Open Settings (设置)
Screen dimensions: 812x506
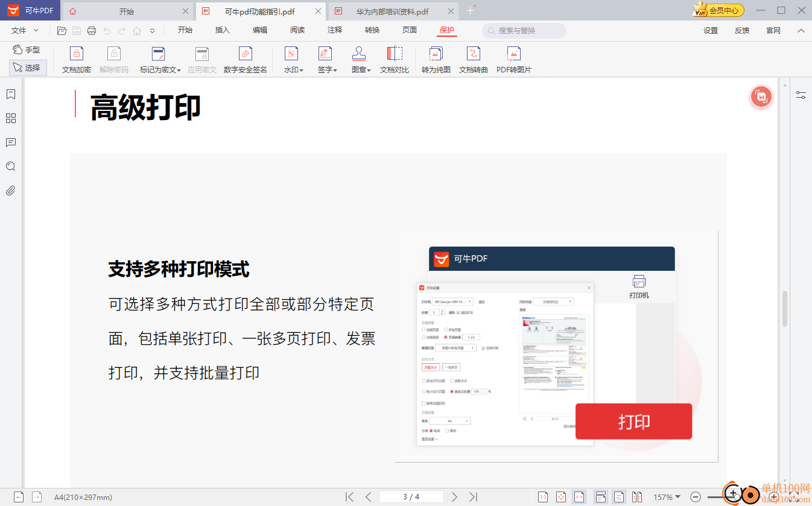click(x=711, y=31)
